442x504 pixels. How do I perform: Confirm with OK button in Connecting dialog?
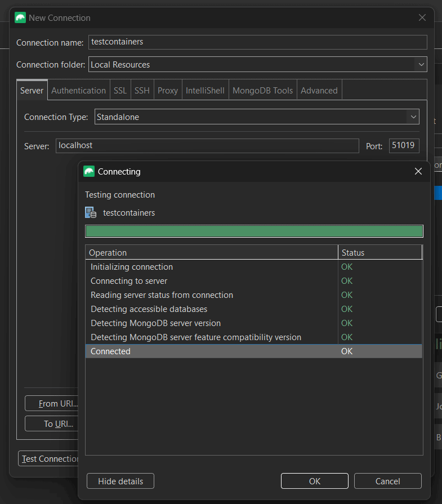click(315, 481)
